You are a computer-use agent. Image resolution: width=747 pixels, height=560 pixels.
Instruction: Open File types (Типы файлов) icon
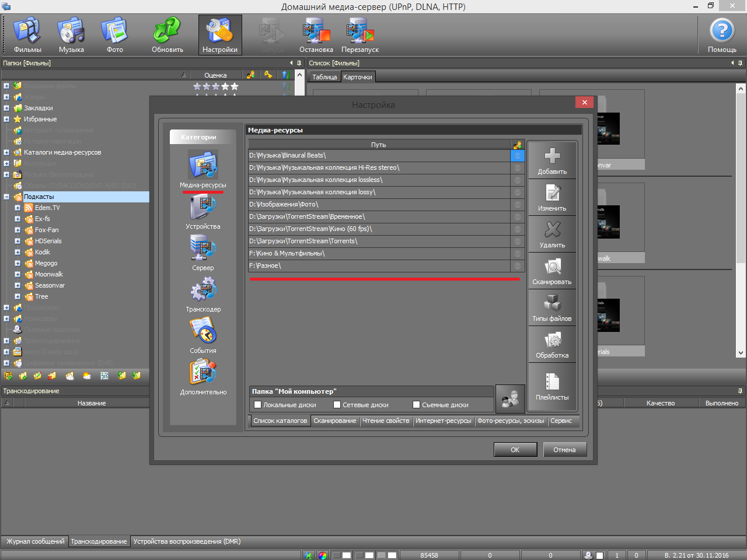click(x=552, y=307)
